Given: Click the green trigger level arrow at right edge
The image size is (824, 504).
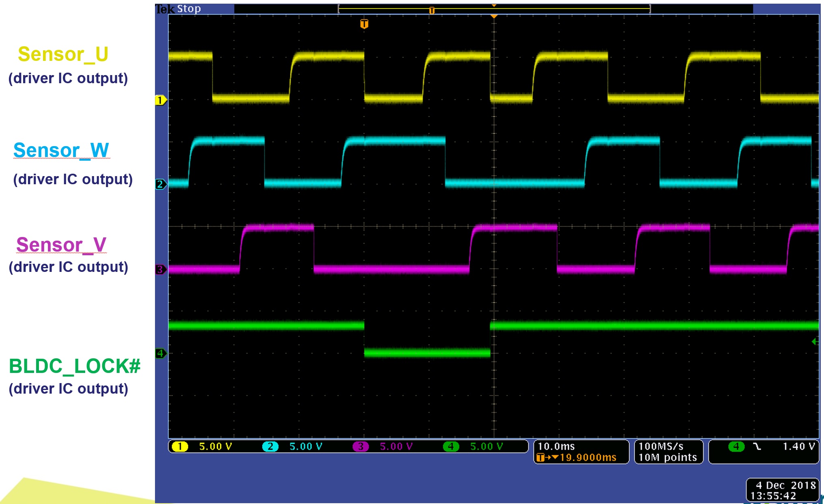Looking at the screenshot, I should point(814,342).
